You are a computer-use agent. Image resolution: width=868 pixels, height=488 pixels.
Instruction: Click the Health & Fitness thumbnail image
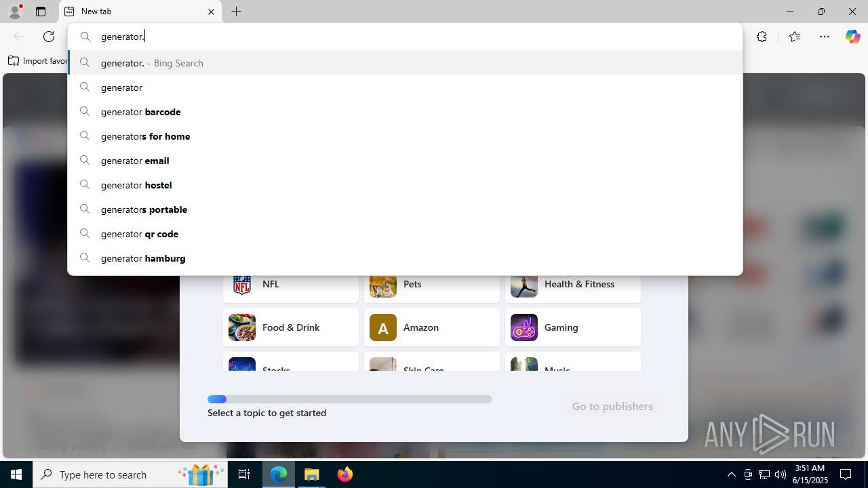[x=524, y=285]
